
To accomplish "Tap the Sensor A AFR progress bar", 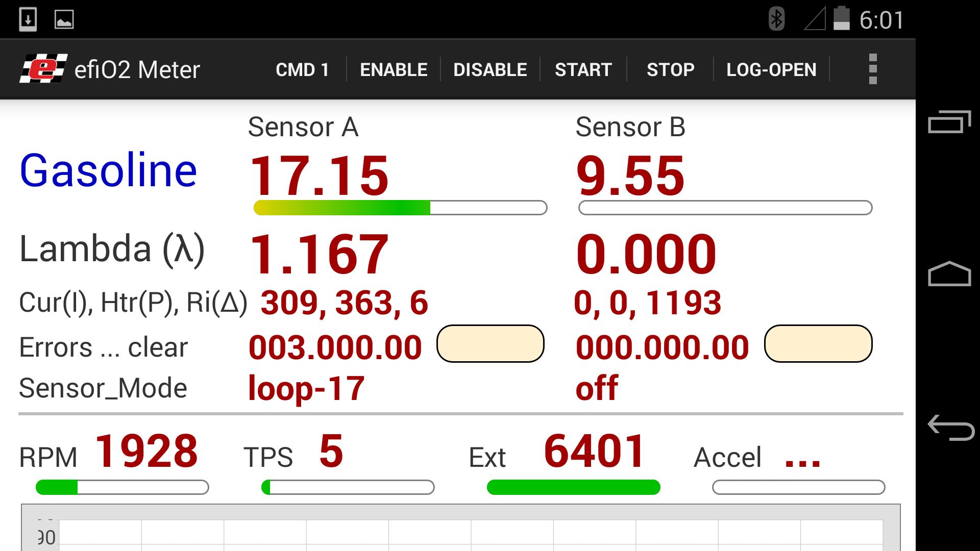I will click(x=400, y=208).
